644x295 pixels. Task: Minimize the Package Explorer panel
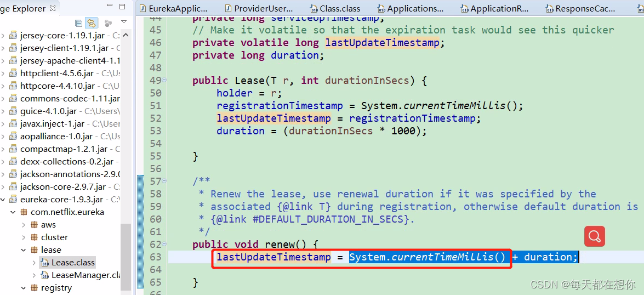(109, 6)
